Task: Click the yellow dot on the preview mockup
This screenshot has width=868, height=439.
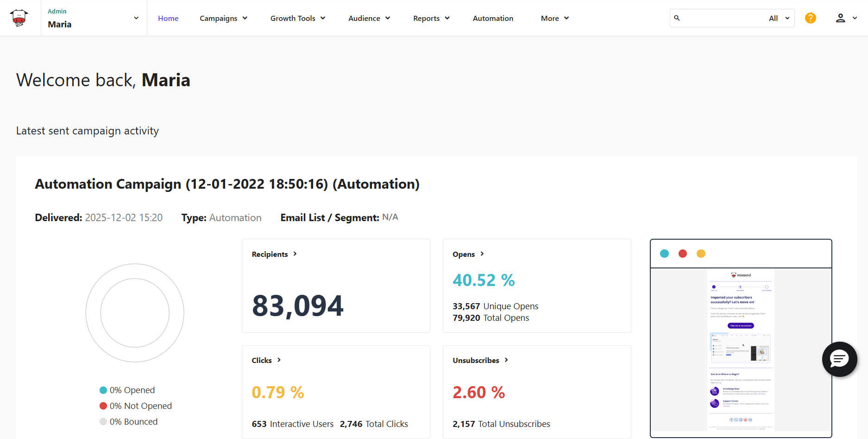Action: pos(701,254)
